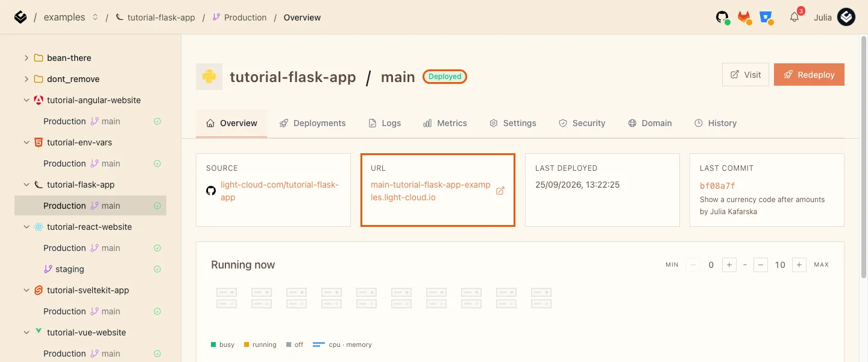Open notifications bell with 3 badge

coord(795,17)
